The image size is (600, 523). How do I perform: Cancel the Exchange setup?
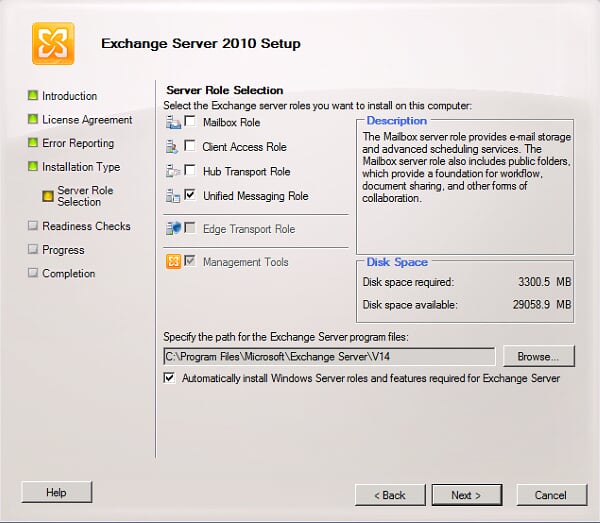pos(551,495)
